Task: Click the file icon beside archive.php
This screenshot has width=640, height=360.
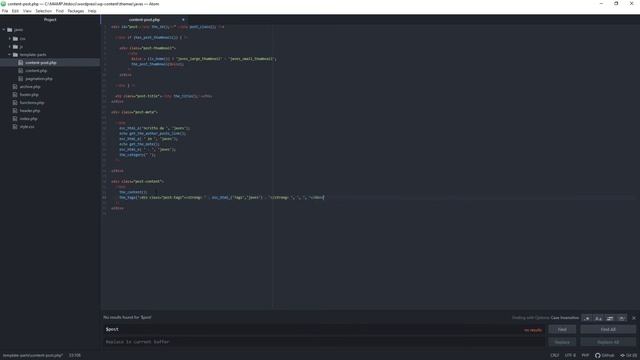Action: (x=15, y=87)
